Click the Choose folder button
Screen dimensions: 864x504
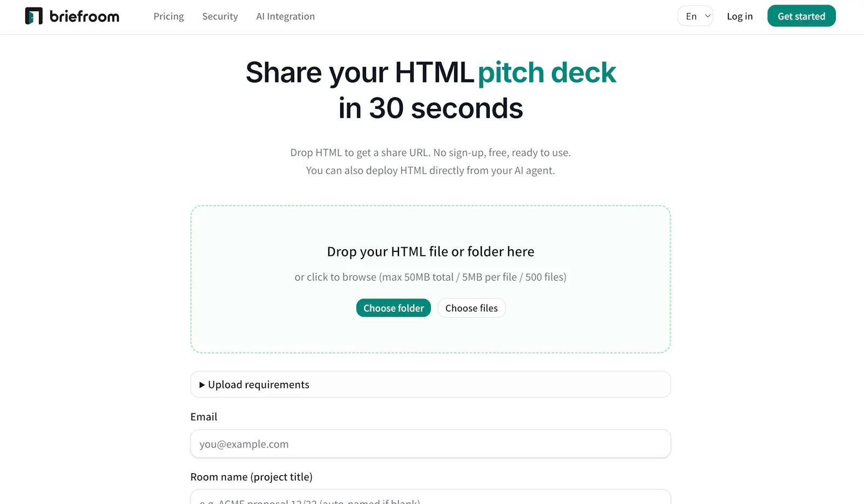(x=394, y=308)
